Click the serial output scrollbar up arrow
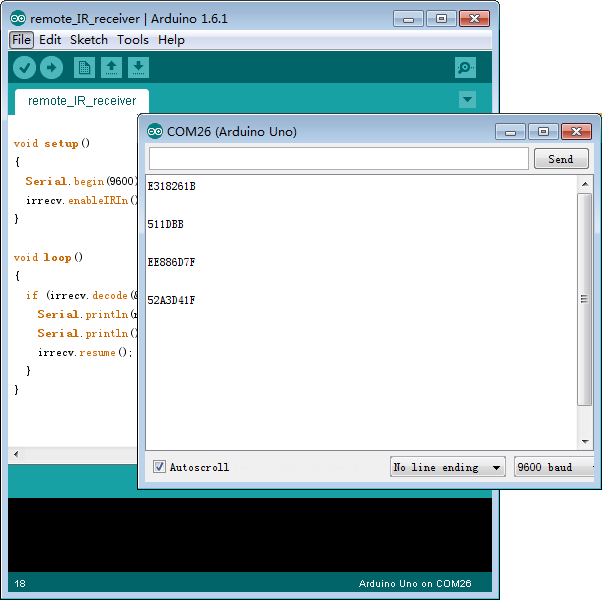The image size is (603, 600). click(585, 184)
